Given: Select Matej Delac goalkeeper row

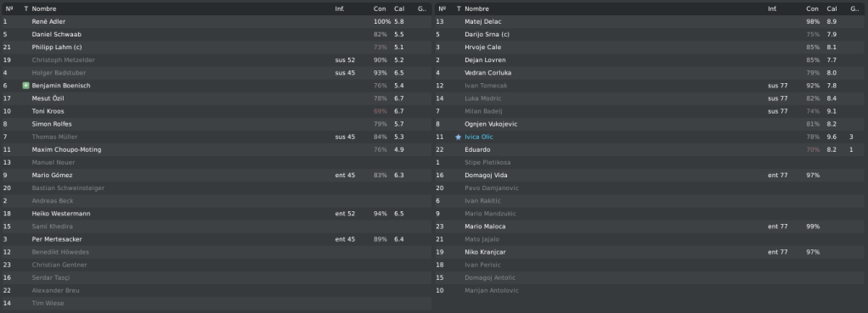Looking at the screenshot, I should (651, 21).
